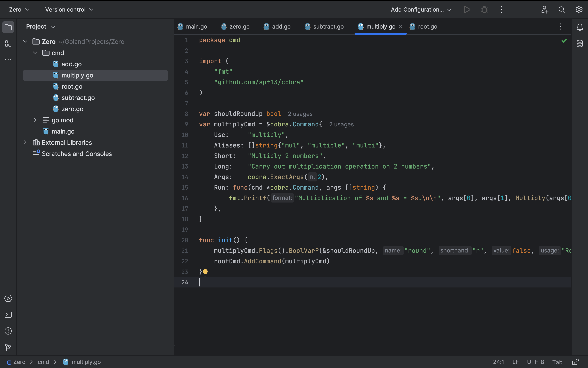Viewport: 588px width, 368px height.
Task: Open the Git version control tool window
Action: 8,347
